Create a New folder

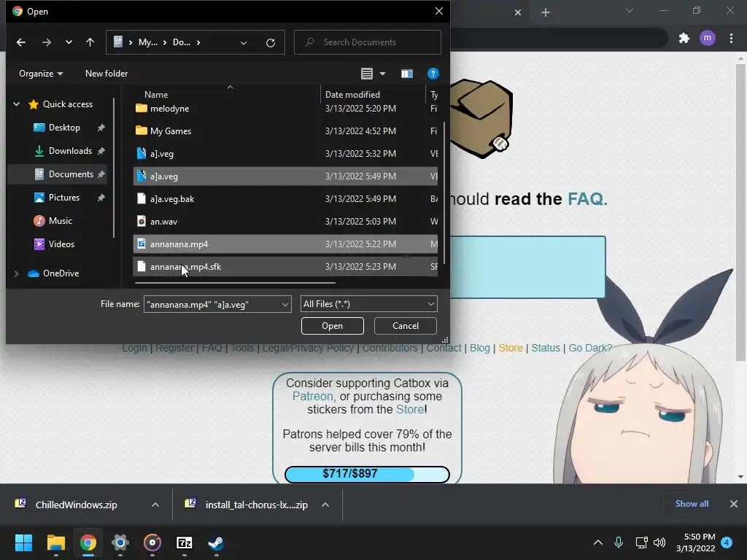107,74
